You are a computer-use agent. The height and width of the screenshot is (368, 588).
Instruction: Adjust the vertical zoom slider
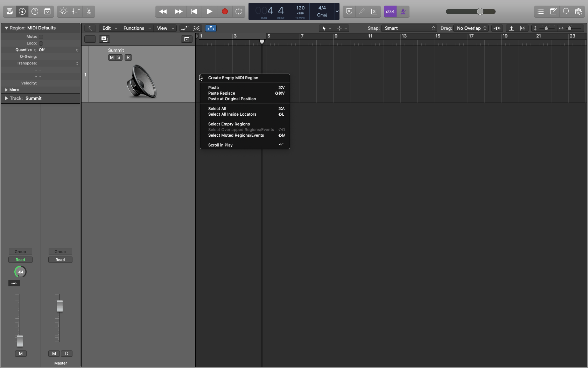(546, 28)
